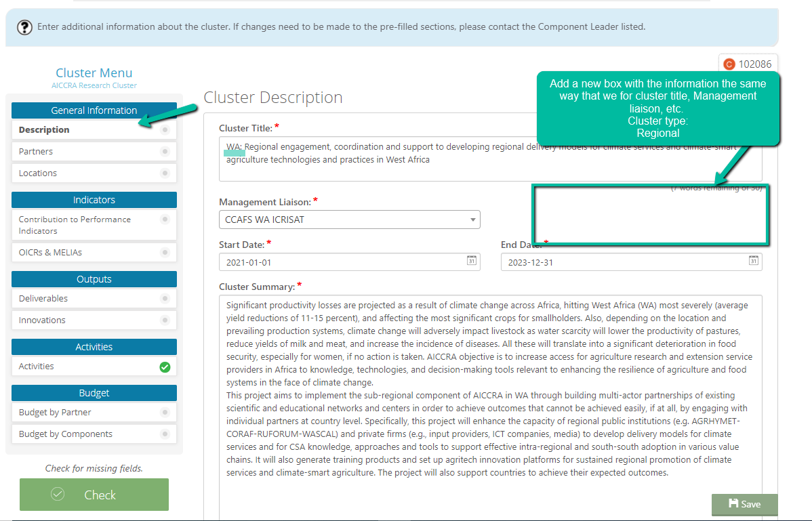Click the status dot beside Contribution to Performance Indicators
812x521 pixels.
tap(165, 220)
